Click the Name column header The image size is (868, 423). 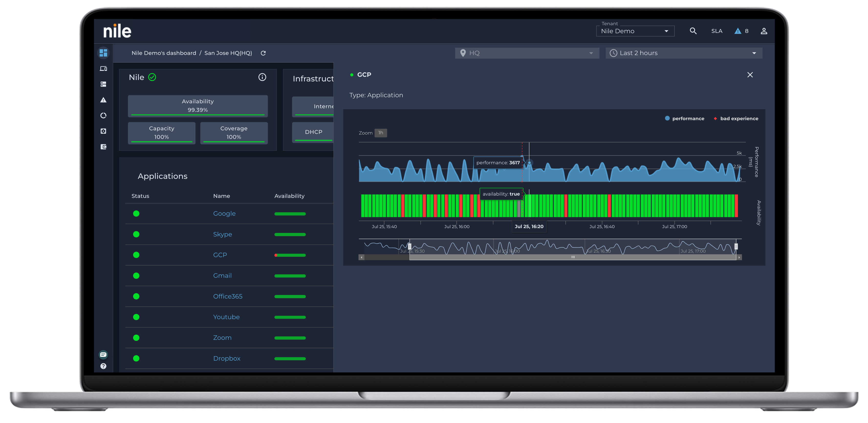coord(221,196)
